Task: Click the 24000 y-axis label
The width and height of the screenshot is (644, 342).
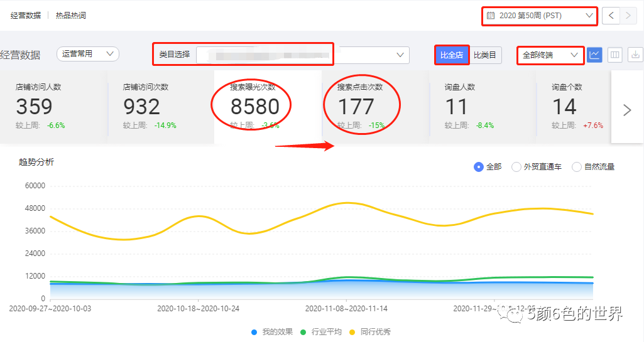Action: coord(35,254)
